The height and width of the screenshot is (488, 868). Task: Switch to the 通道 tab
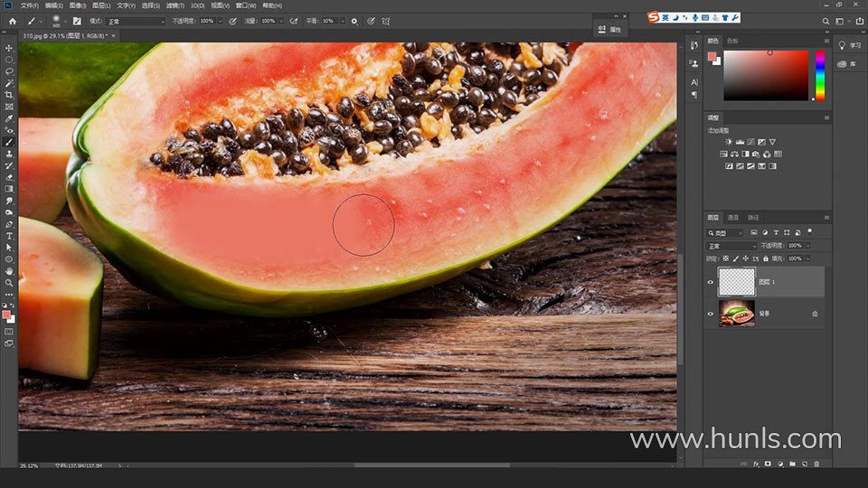click(x=733, y=218)
